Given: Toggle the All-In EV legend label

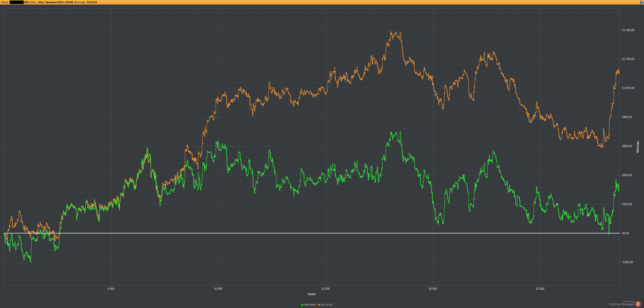Looking at the screenshot, I should tap(327, 305).
